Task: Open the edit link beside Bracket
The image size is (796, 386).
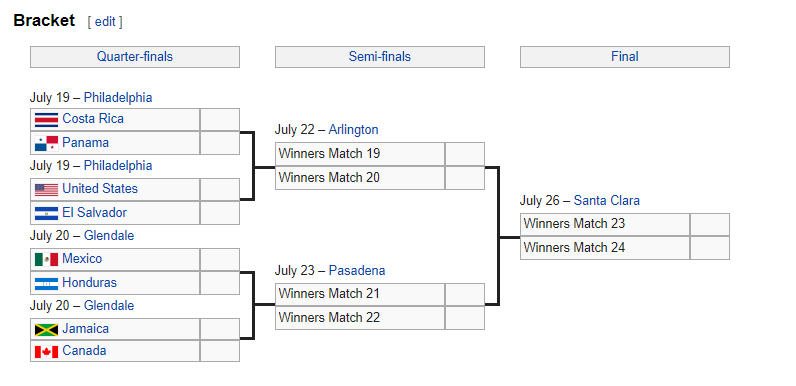Action: pyautogui.click(x=105, y=21)
